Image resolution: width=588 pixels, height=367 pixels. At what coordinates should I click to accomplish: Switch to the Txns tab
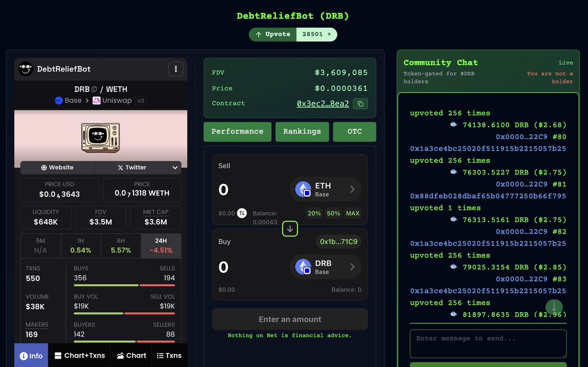coord(169,356)
